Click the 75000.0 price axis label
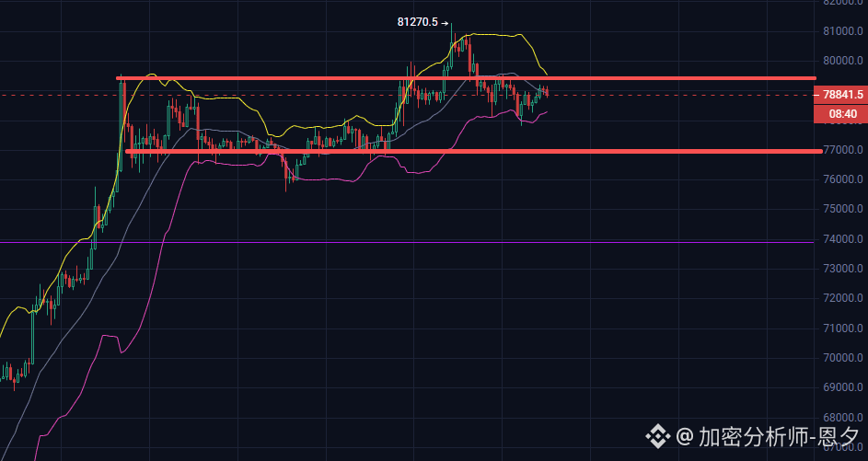The image size is (868, 461). tap(842, 209)
